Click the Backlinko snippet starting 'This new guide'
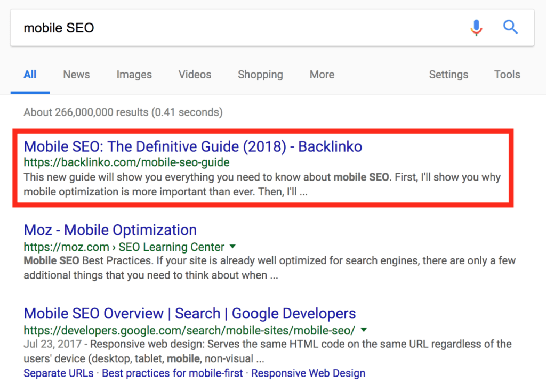Screen dimensions: 546x392 [262, 184]
